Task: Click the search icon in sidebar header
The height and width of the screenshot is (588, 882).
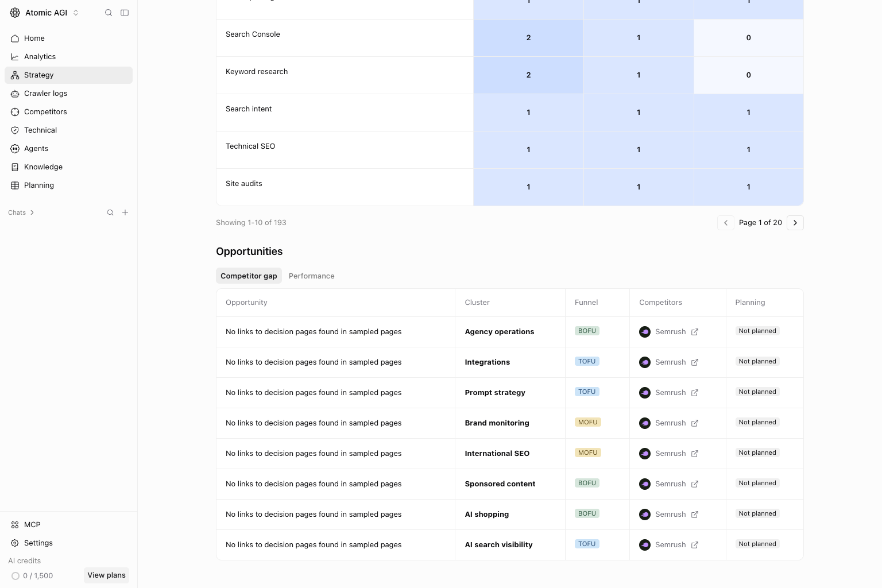Action: 109,13
